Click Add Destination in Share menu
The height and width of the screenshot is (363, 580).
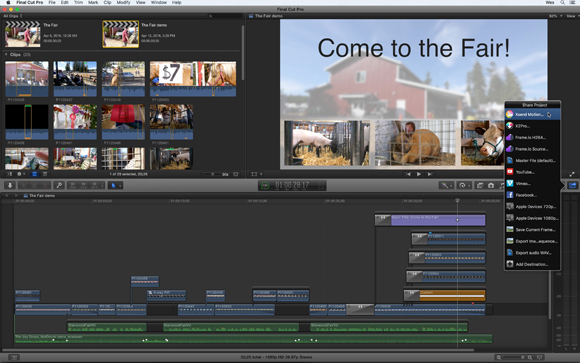tap(532, 264)
